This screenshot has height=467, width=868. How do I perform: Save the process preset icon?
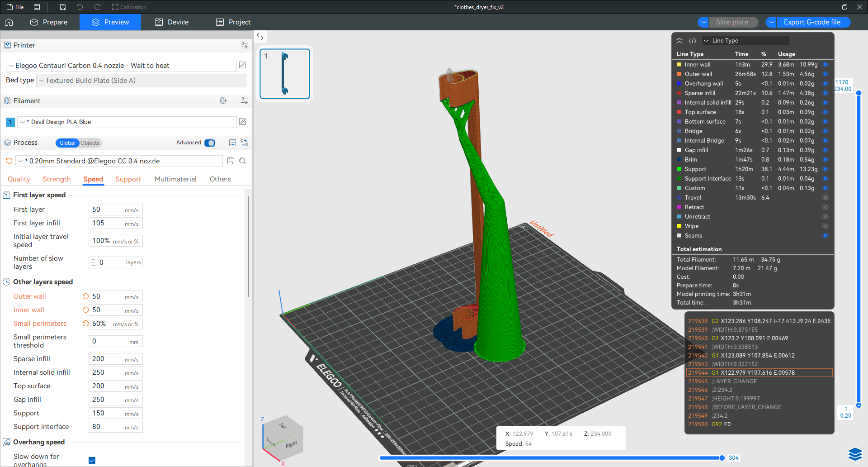[x=231, y=161]
